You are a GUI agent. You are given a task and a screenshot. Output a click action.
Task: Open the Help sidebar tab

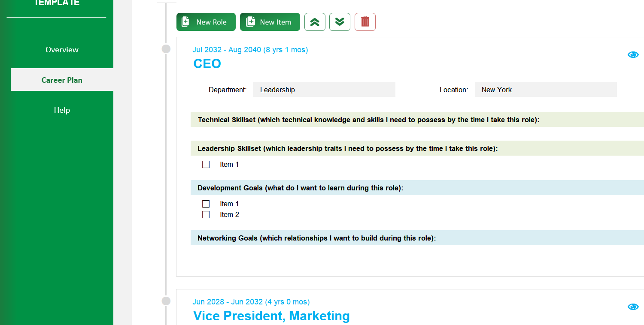pos(62,110)
